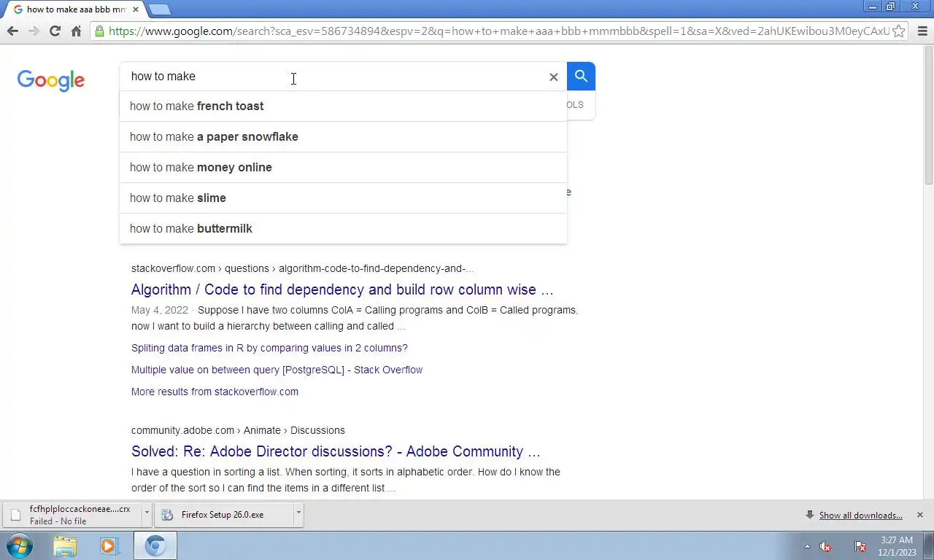Submit the search with the magnifier button

click(x=581, y=76)
